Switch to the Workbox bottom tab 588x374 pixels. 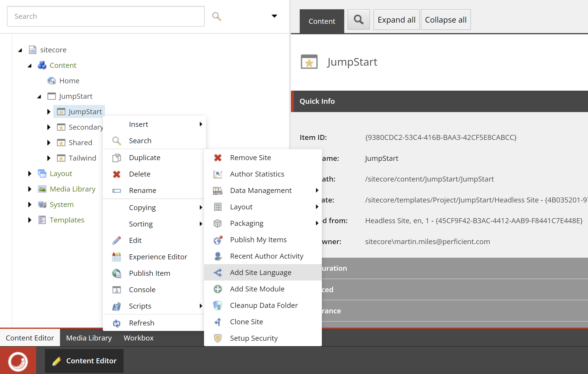(139, 338)
